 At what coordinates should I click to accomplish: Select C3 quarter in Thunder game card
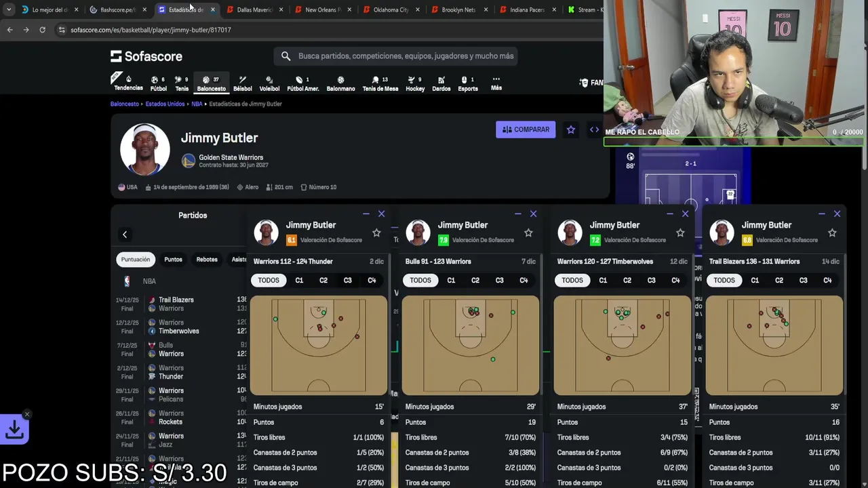pyautogui.click(x=347, y=280)
